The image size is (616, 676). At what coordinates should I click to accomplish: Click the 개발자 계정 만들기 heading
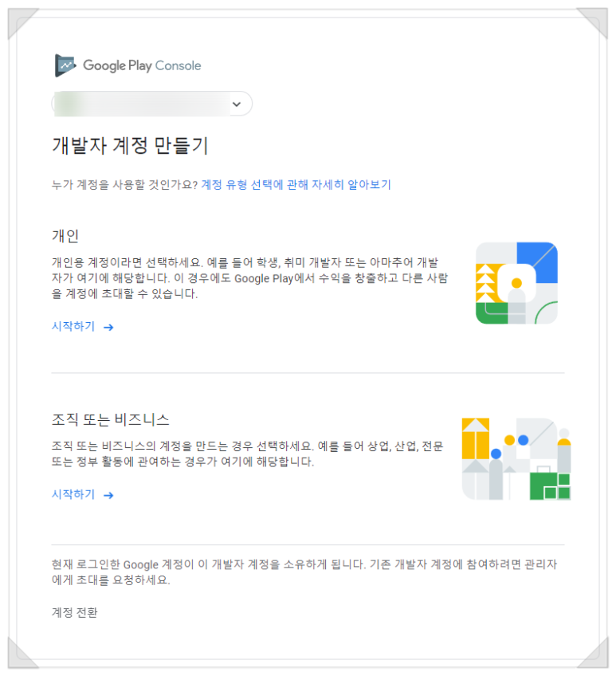pos(130,145)
